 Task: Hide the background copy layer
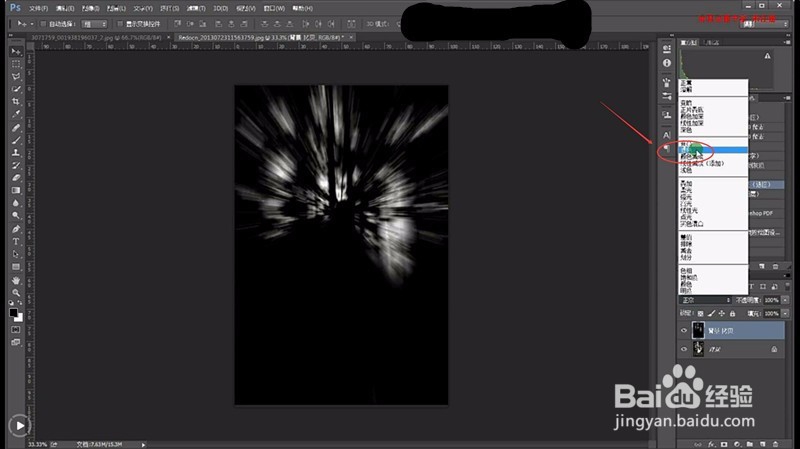coord(684,331)
